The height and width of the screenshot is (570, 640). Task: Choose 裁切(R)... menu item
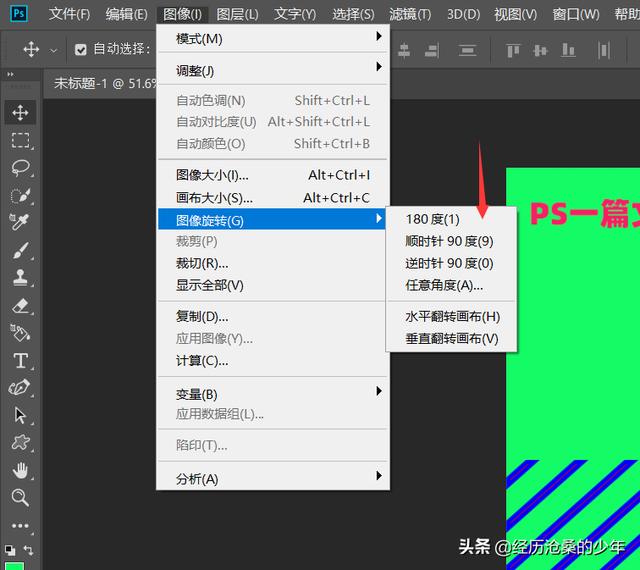(272, 263)
